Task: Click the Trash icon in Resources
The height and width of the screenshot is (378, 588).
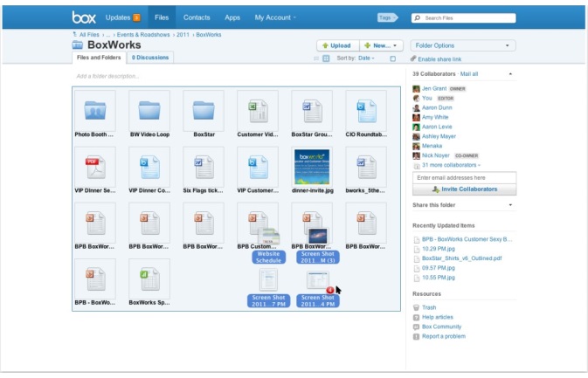Action: point(416,307)
